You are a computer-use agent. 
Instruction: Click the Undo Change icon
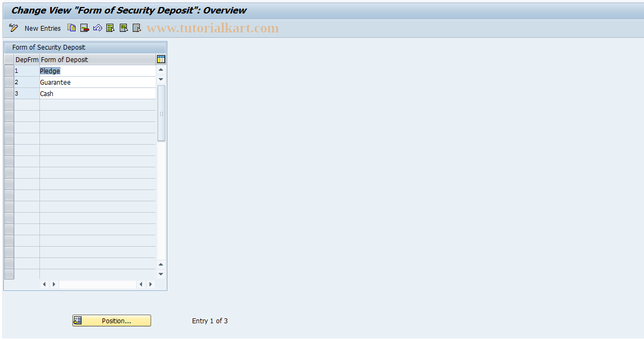98,28
